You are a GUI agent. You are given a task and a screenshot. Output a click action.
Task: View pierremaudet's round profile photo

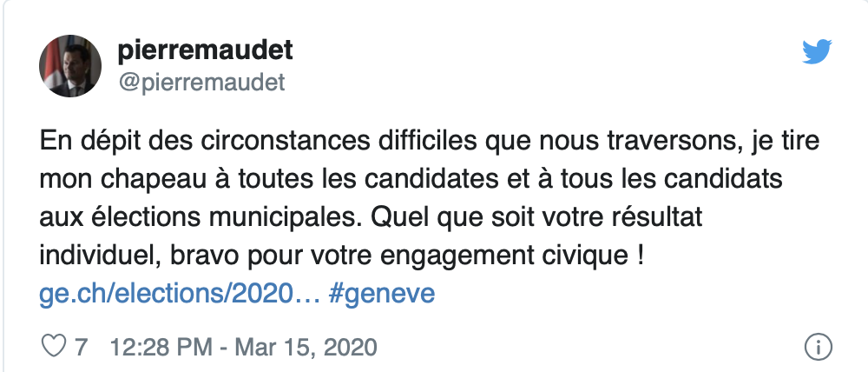(69, 65)
